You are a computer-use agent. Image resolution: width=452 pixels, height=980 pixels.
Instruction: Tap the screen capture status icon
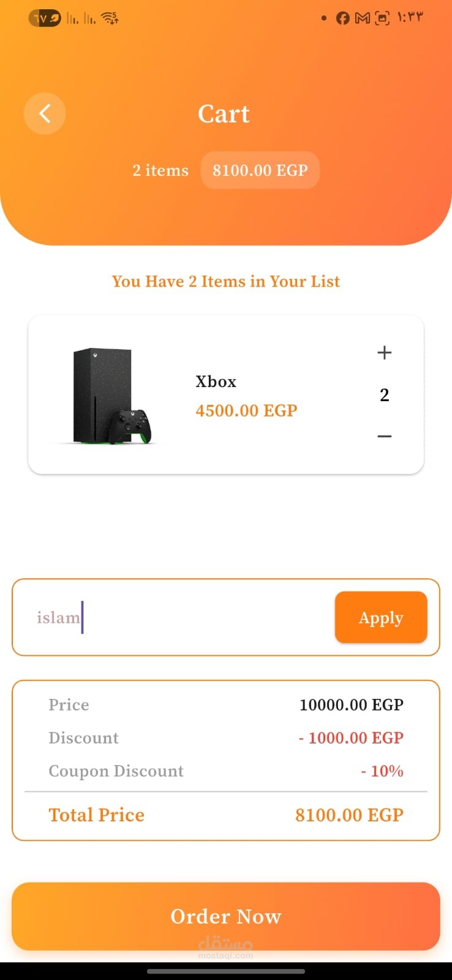[x=382, y=18]
